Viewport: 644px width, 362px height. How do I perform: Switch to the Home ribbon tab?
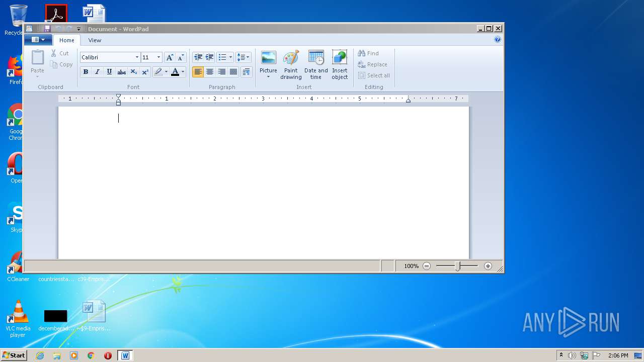[x=67, y=40]
